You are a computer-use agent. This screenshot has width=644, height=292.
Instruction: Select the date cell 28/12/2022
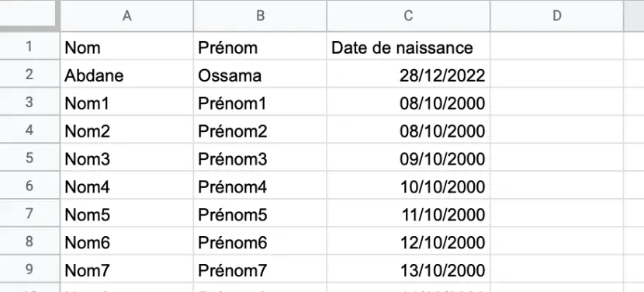coord(408,75)
